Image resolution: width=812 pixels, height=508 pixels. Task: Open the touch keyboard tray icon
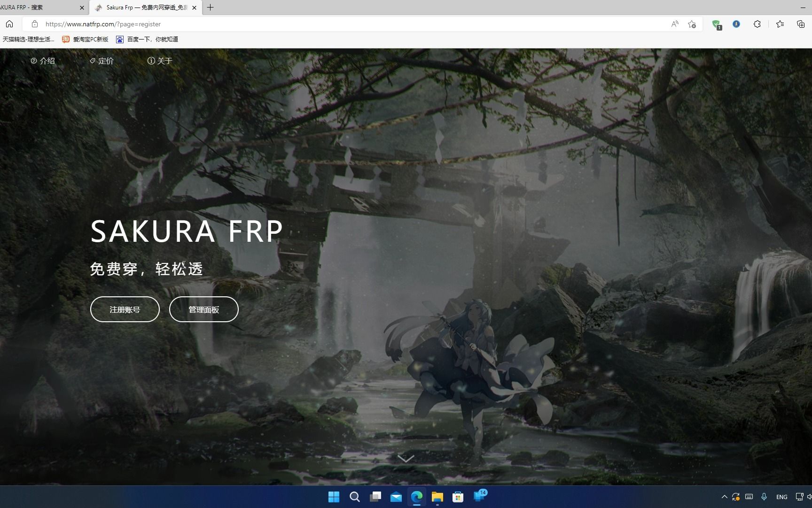[x=749, y=497]
